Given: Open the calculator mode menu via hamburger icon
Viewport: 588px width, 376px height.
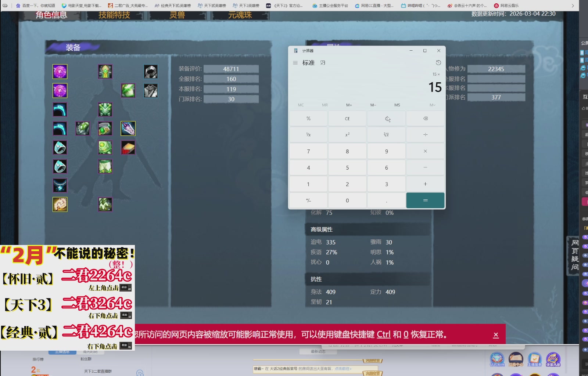Looking at the screenshot, I should tap(295, 63).
